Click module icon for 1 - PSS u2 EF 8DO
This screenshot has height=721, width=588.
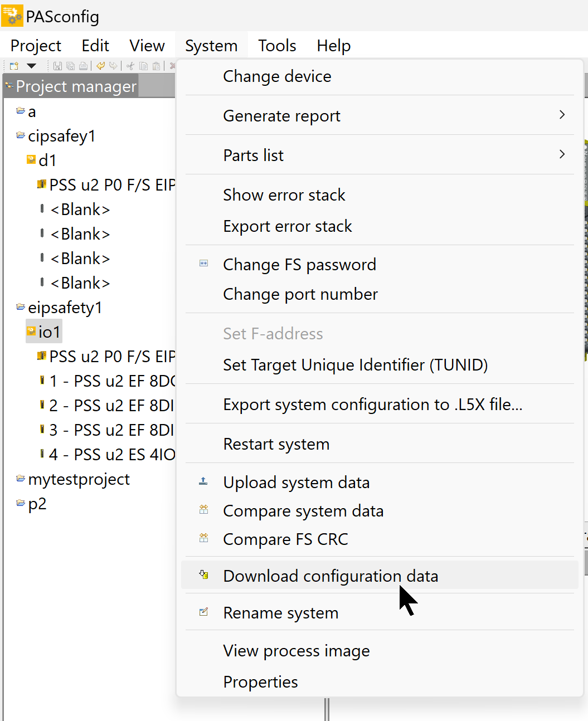(42, 380)
